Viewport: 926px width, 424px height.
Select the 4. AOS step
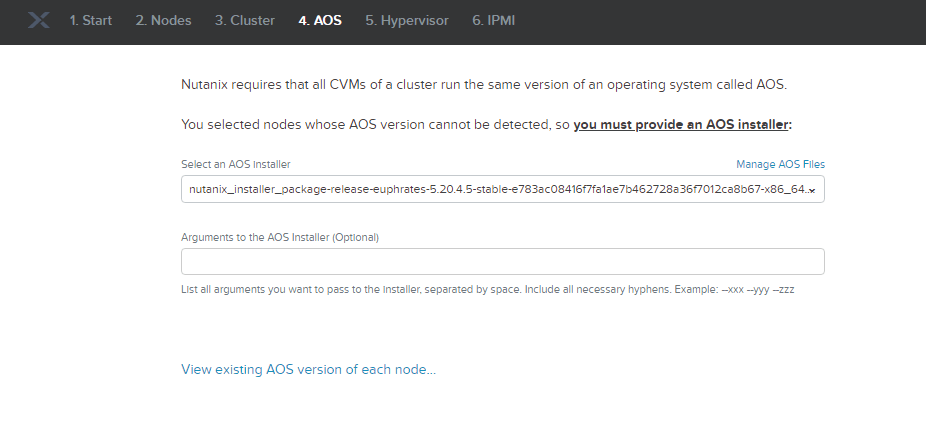coord(319,21)
